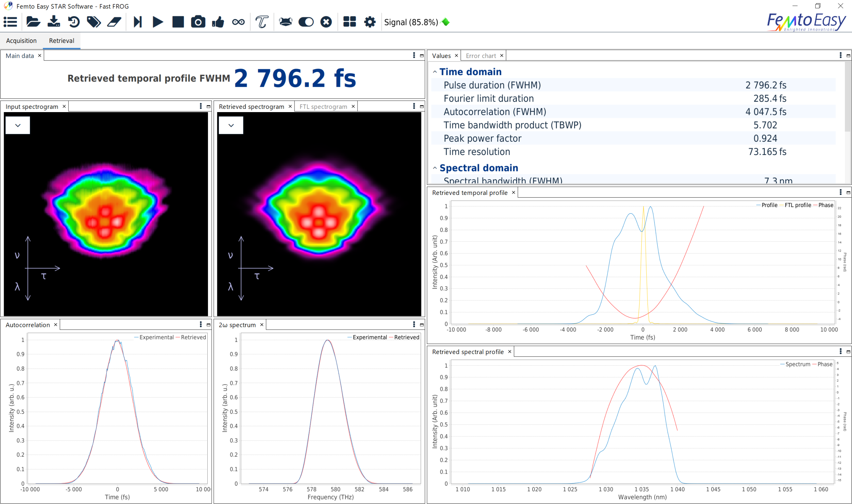Open the Input spectrogram dropdown chevron
This screenshot has height=504, width=852.
pos(18,125)
